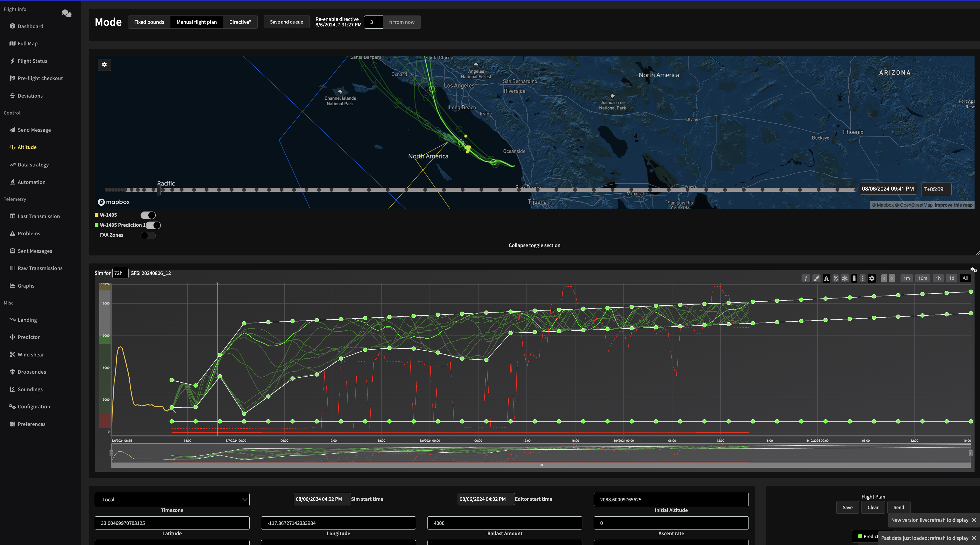Select Fixed bounds mode
The height and width of the screenshot is (545, 980).
149,22
